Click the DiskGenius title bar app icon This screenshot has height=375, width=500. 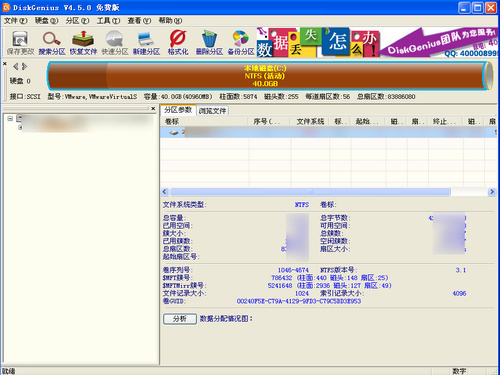coord(6,7)
